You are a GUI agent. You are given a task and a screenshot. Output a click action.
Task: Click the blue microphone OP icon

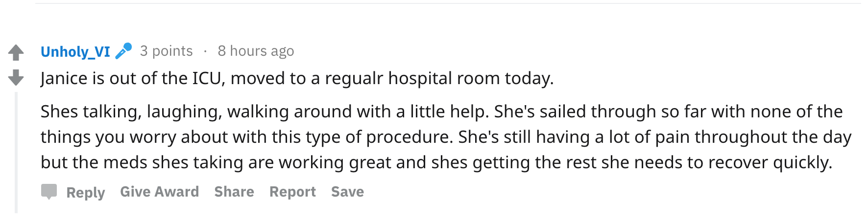pyautogui.click(x=123, y=51)
